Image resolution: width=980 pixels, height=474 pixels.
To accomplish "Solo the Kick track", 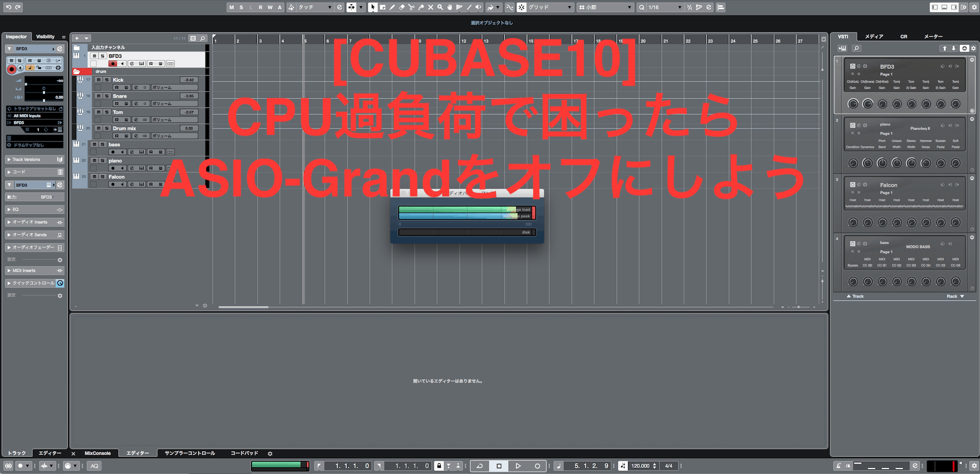I will 107,80.
